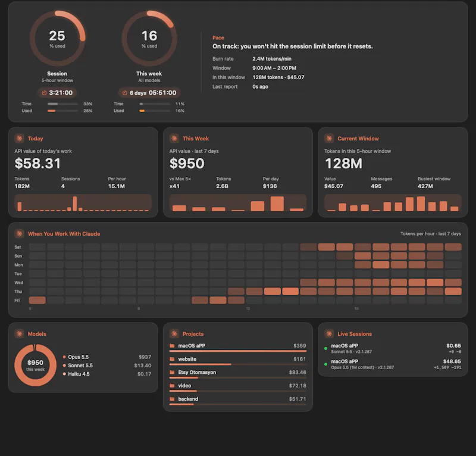Viewport: 476px width, 456px height.
Task: Click the weekly reset clock icon beside 6 days
Action: pyautogui.click(x=124, y=93)
